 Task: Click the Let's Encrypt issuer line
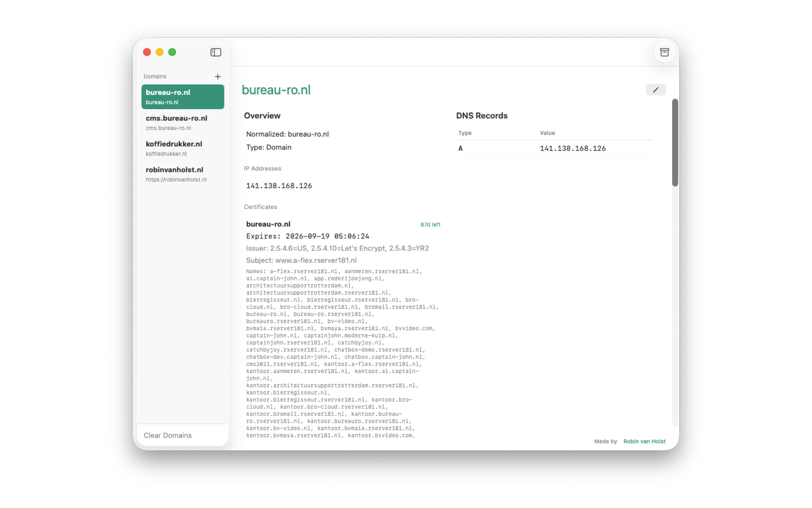[337, 248]
